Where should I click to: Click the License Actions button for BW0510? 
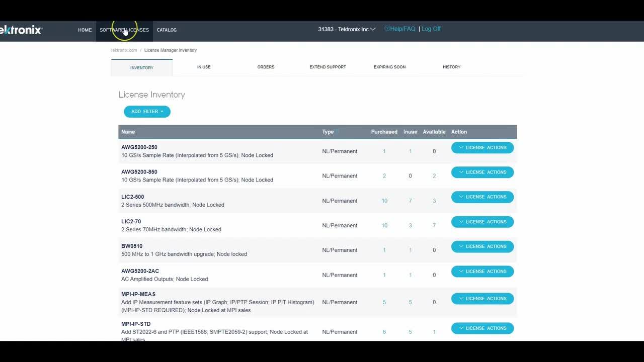pyautogui.click(x=482, y=246)
